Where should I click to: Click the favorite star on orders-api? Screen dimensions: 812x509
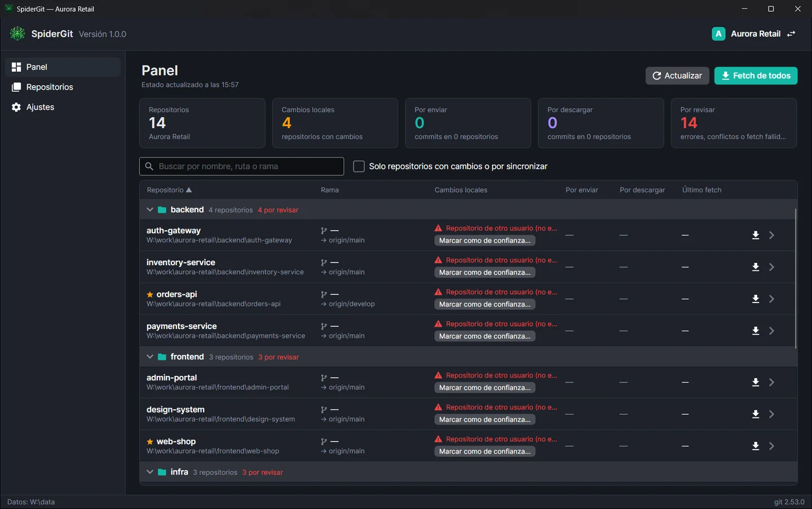pos(150,295)
